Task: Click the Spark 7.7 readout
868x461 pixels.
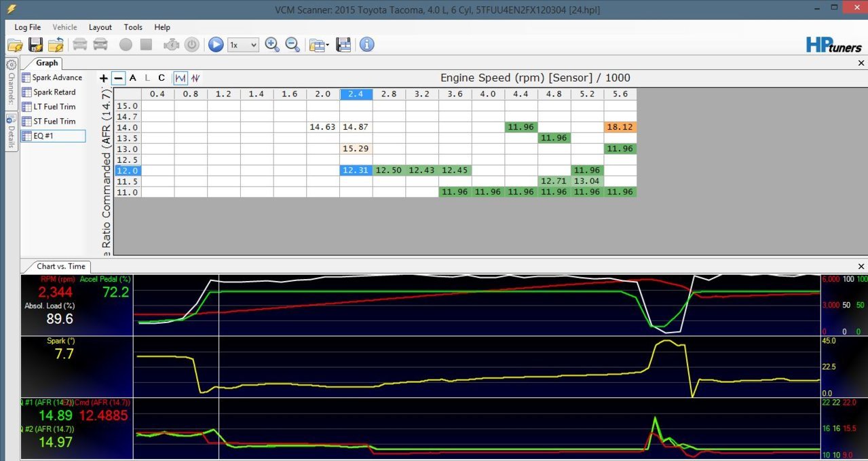Action: tap(63, 354)
